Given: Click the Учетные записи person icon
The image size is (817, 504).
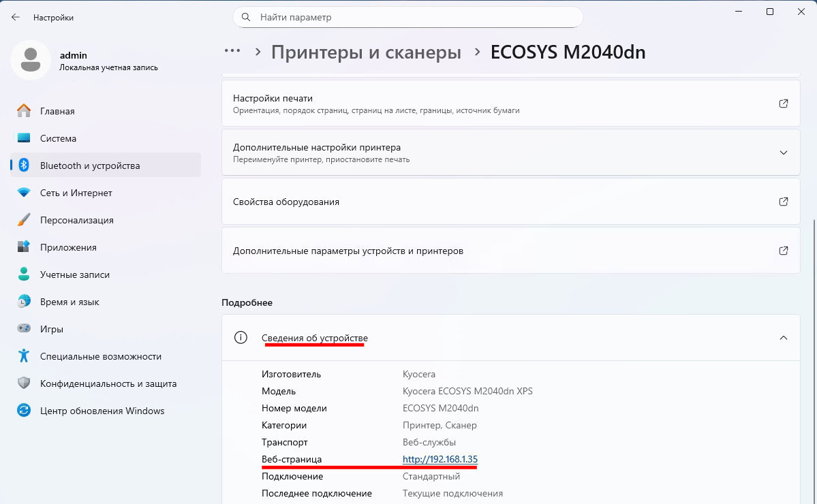Looking at the screenshot, I should (x=24, y=274).
